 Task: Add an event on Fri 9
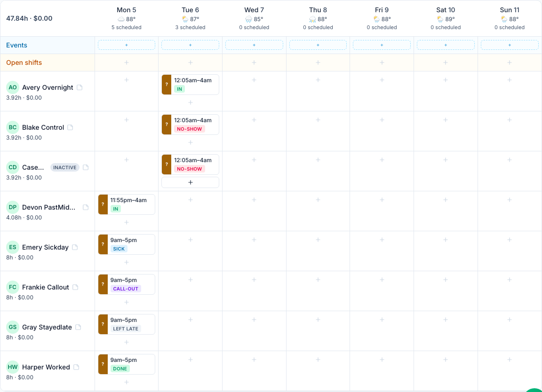tap(382, 45)
